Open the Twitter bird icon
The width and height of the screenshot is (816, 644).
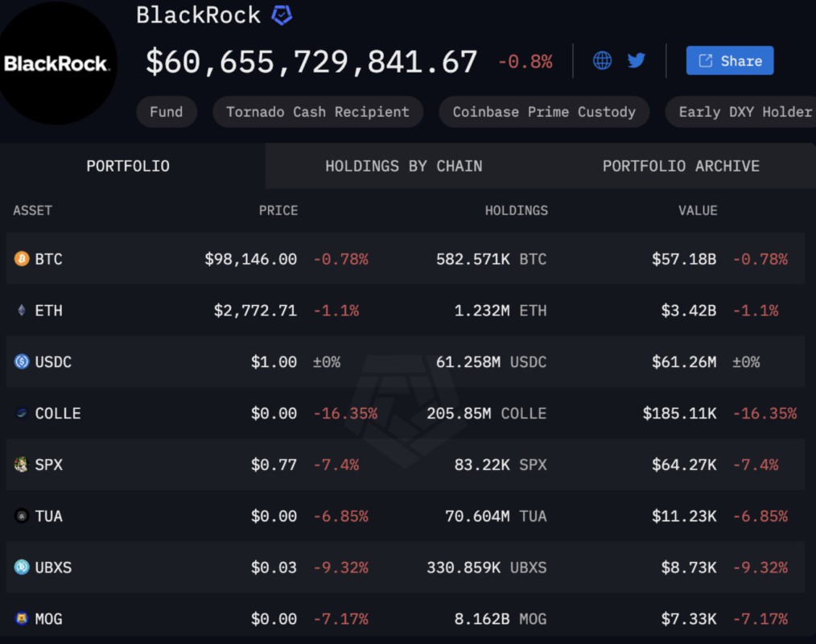[x=636, y=60]
